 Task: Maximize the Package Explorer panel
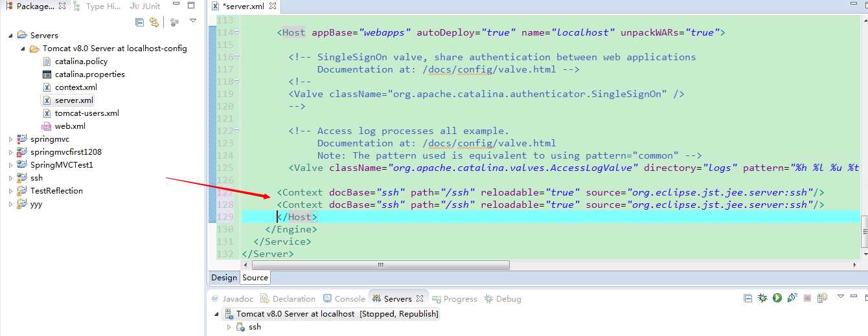[x=191, y=6]
